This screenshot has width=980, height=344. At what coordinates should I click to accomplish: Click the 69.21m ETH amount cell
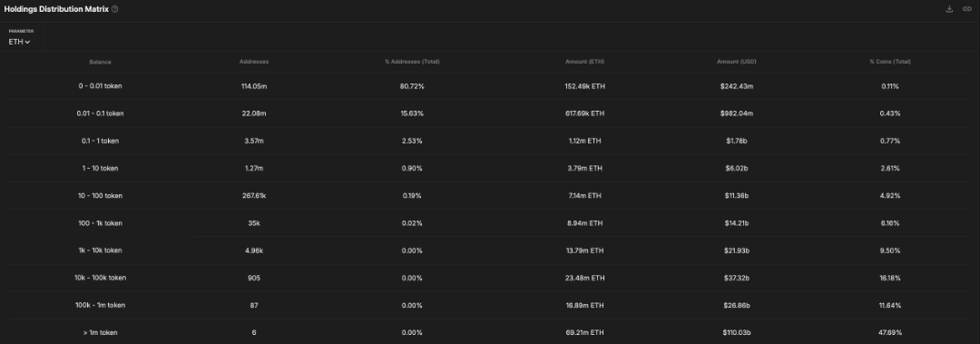(584, 333)
